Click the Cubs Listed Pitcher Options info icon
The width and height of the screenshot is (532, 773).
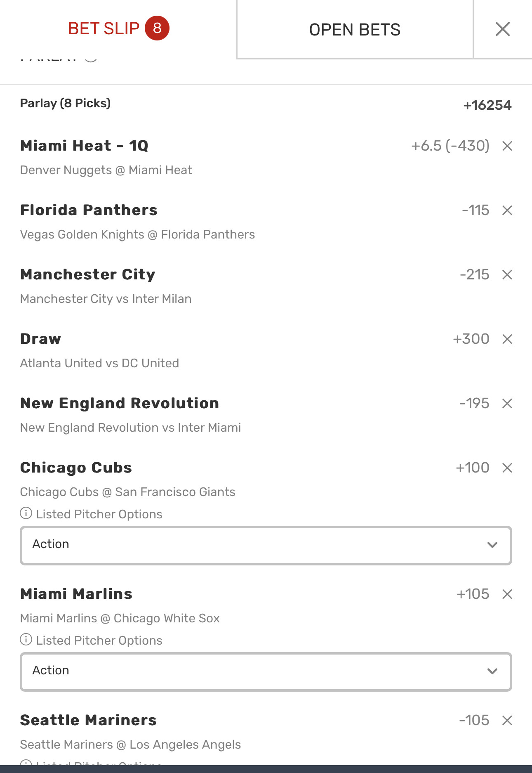(26, 513)
